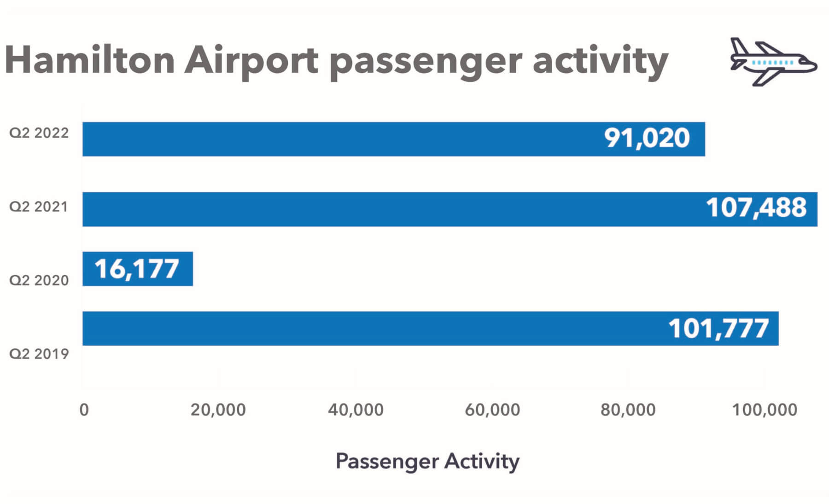Image resolution: width=829 pixels, height=504 pixels.
Task: Click the airplane icon
Action: click(x=773, y=62)
